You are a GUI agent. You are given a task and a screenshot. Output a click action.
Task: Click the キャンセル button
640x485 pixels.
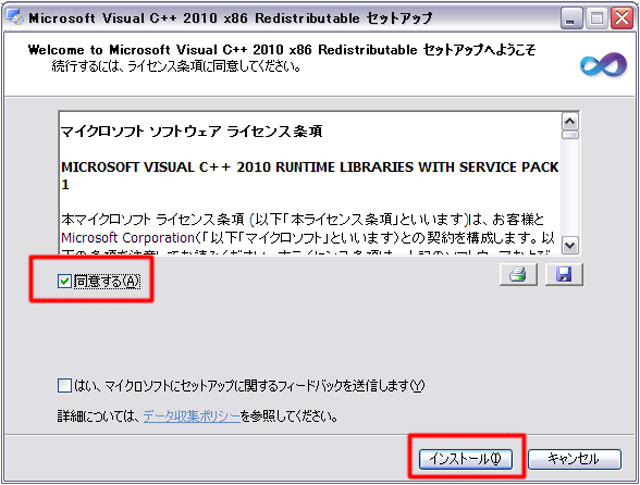coord(574,459)
